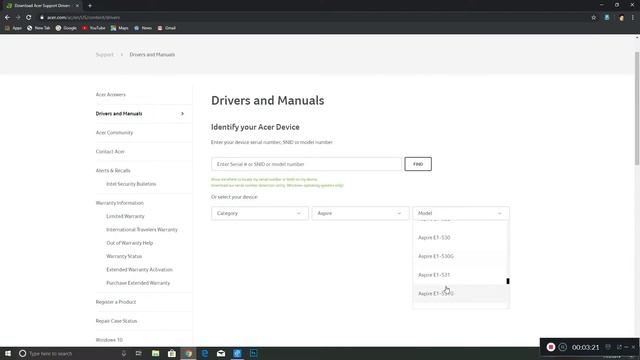Viewport: 640px width, 360px height.
Task: Open the Category dropdown
Action: pyautogui.click(x=260, y=213)
